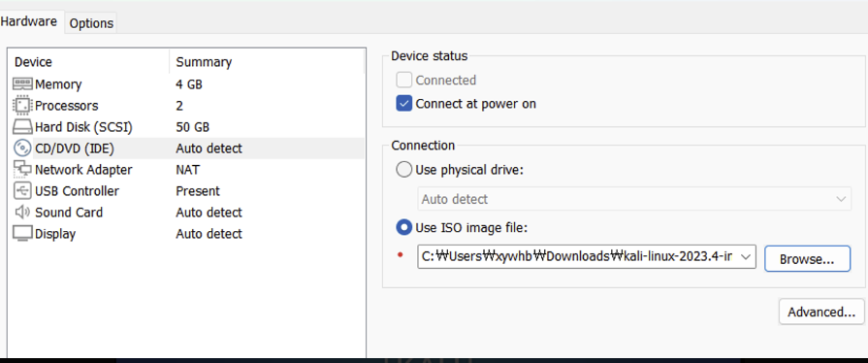The height and width of the screenshot is (363, 868).
Task: Select Use physical drive option
Action: [404, 170]
